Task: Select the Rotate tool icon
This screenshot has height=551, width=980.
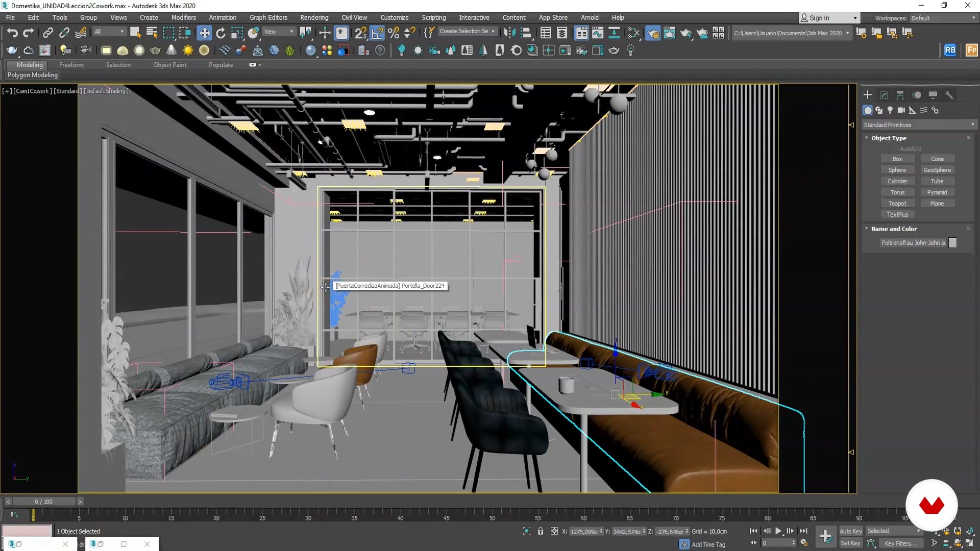Action: coord(220,33)
